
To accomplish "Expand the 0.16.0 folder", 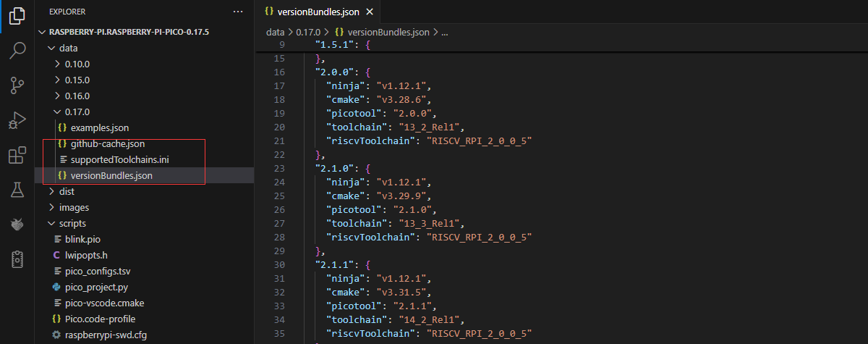I will pos(58,96).
